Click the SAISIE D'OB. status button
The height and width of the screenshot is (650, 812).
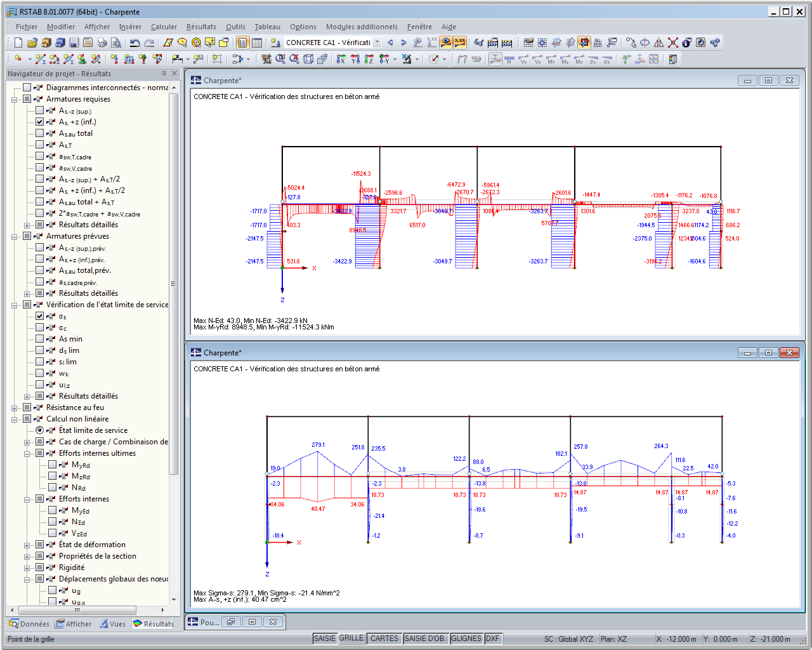[x=426, y=639]
